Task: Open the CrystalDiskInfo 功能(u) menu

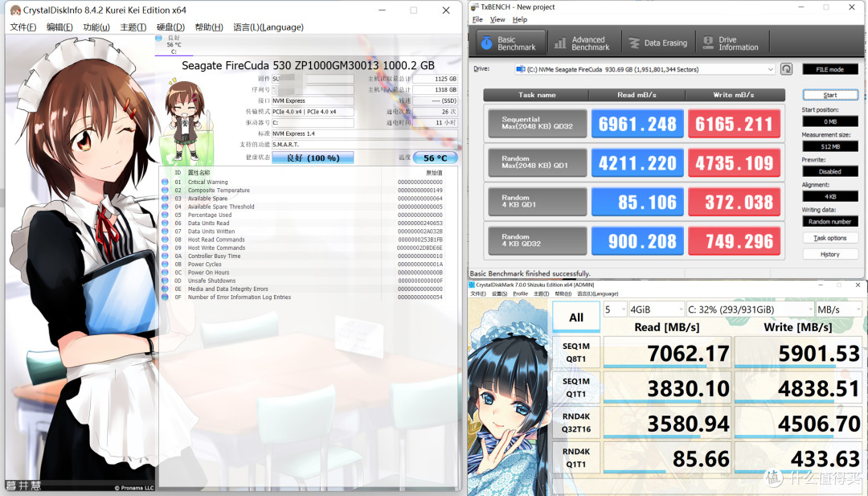Action: click(x=96, y=27)
